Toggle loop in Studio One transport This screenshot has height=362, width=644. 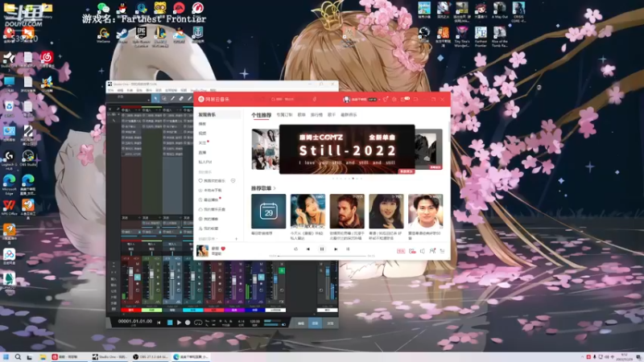tap(198, 323)
